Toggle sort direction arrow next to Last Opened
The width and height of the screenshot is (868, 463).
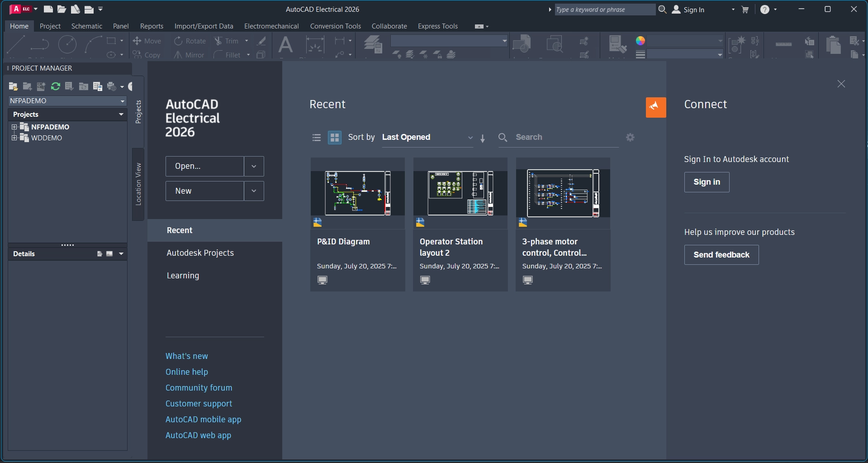pos(483,138)
